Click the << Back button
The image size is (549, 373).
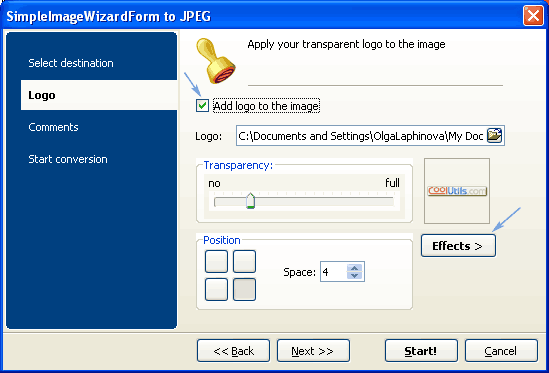click(233, 351)
